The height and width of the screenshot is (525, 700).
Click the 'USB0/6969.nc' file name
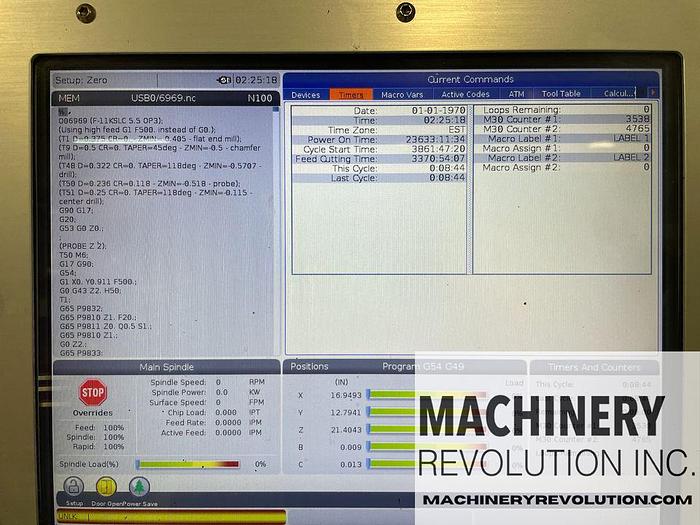pyautogui.click(x=163, y=98)
